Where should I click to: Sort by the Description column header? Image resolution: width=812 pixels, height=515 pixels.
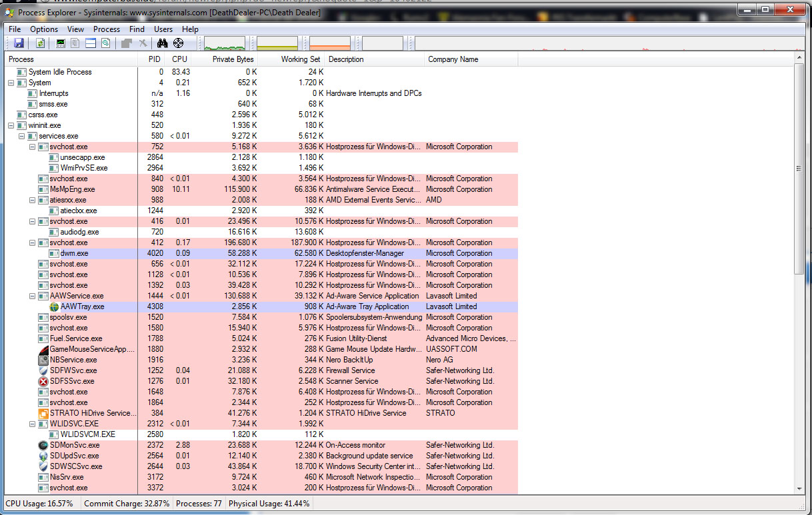(375, 59)
